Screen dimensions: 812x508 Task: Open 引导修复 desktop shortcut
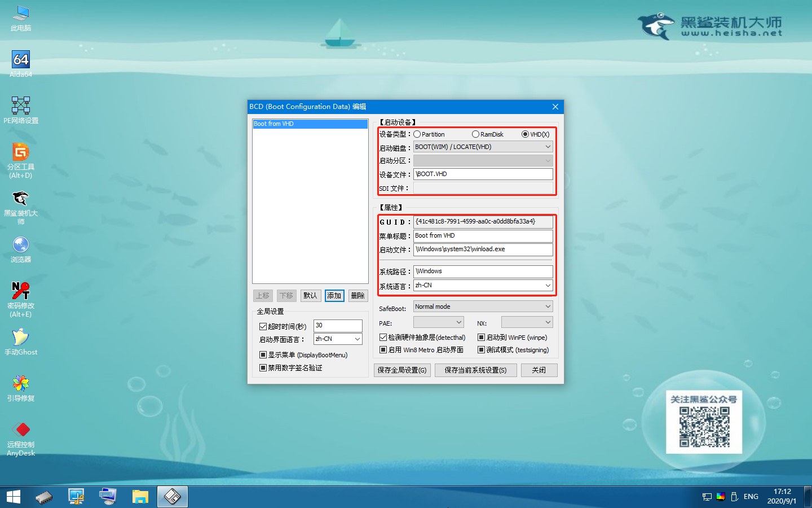[21, 388]
